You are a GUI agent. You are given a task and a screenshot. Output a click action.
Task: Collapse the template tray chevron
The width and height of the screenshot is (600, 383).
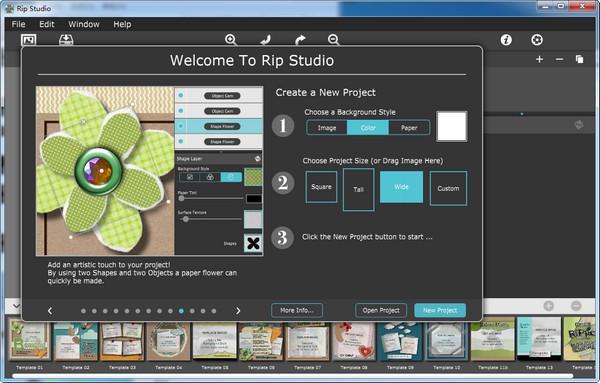point(16,306)
